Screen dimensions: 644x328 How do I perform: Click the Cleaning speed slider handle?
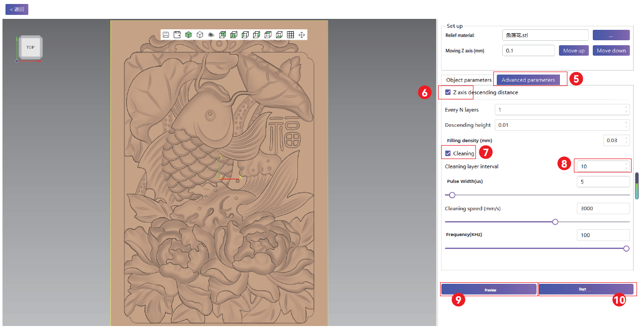pyautogui.click(x=555, y=222)
